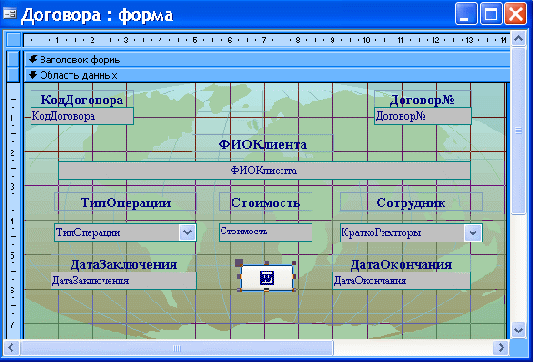This screenshot has height=363, width=534.
Task: Select the Стоимость text box
Action: tap(265, 232)
